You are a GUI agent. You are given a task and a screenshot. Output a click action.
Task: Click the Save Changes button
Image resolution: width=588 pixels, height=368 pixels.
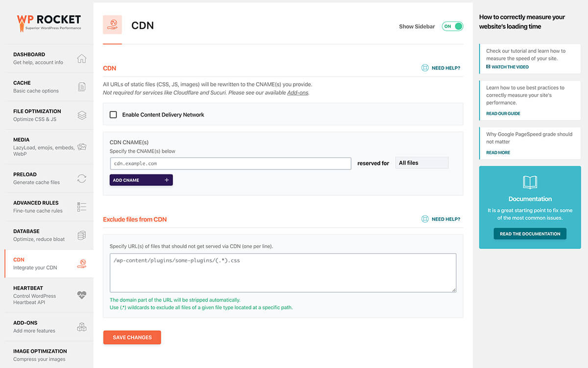click(x=132, y=337)
